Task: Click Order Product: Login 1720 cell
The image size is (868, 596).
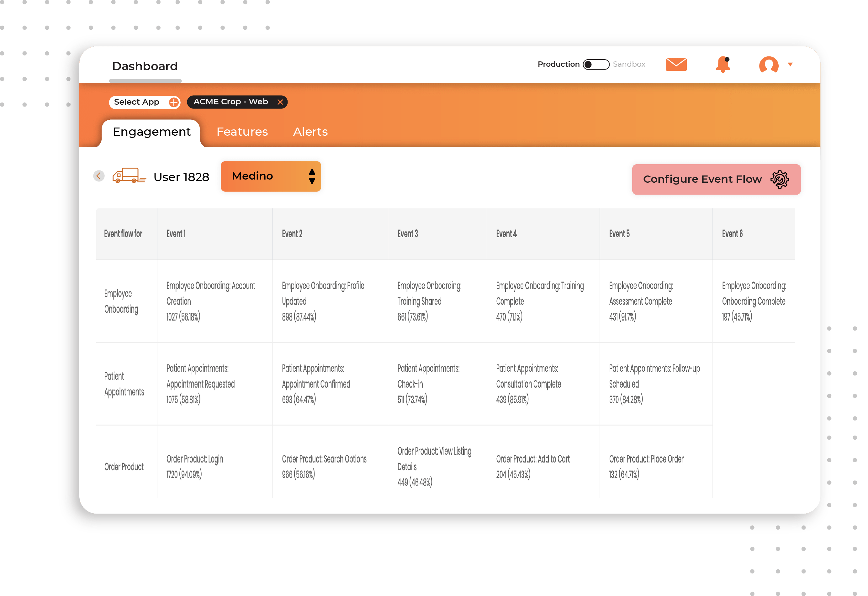Action: 214,462
